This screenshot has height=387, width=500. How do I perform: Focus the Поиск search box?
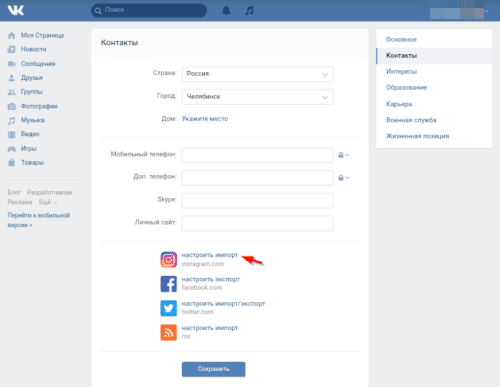pyautogui.click(x=149, y=10)
